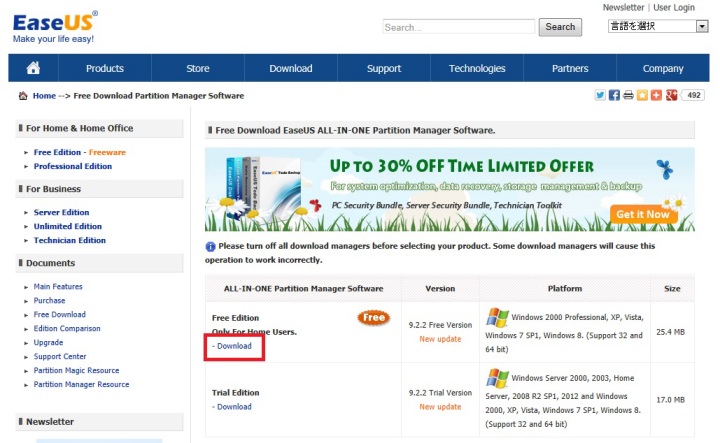Click New update under 9.2.2 Trial Version
The width and height of the screenshot is (720, 443).
pos(440,407)
